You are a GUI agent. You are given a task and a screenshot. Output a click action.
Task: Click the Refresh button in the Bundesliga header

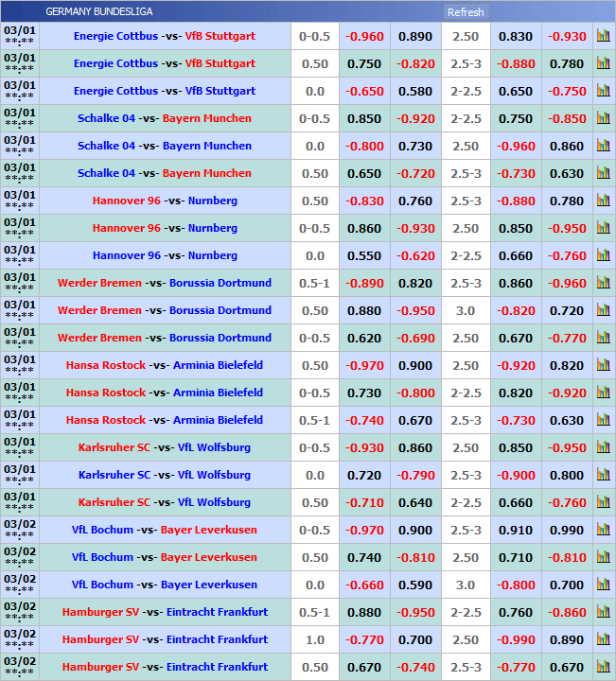pos(466,11)
